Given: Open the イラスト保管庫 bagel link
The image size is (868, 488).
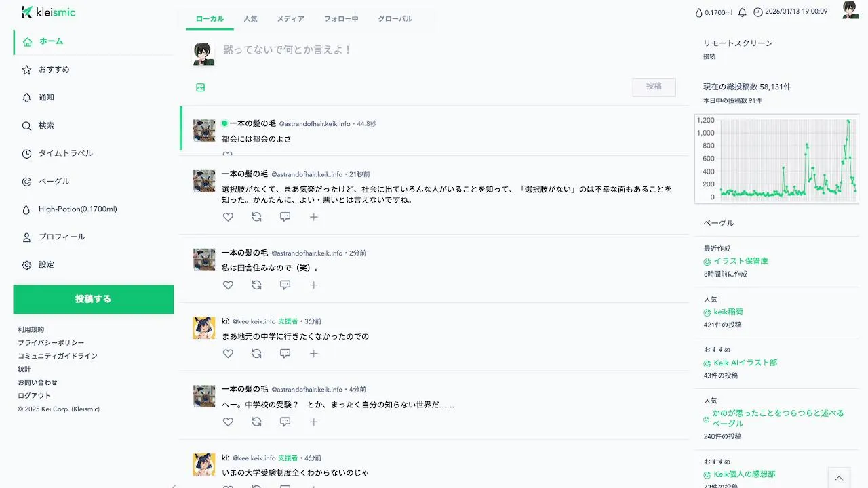Looking at the screenshot, I should coord(741,261).
